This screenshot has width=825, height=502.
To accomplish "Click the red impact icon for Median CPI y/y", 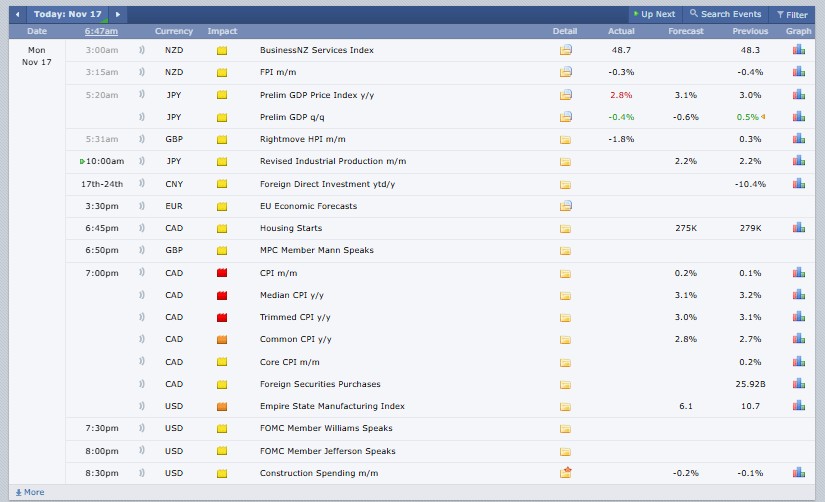I will 222,295.
